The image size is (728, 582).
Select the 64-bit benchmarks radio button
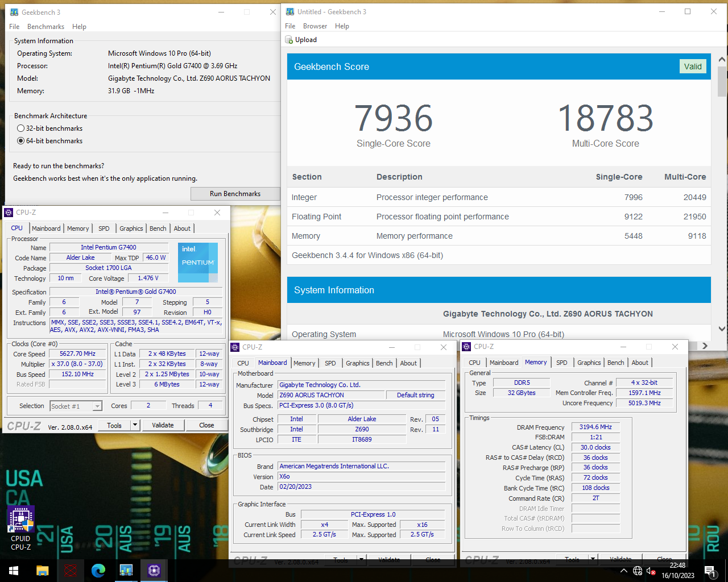tap(21, 141)
